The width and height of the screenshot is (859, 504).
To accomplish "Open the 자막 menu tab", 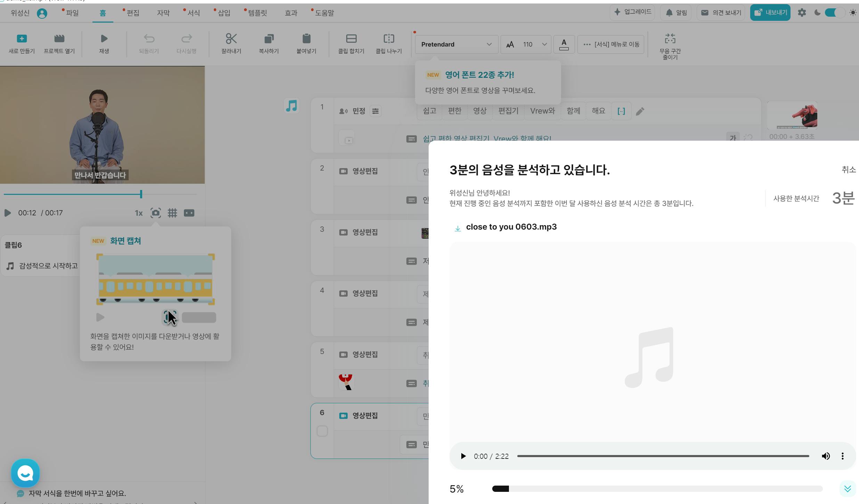I will click(163, 13).
